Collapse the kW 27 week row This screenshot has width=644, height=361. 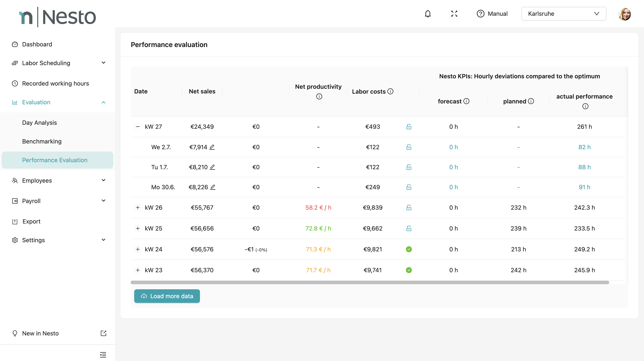138,127
